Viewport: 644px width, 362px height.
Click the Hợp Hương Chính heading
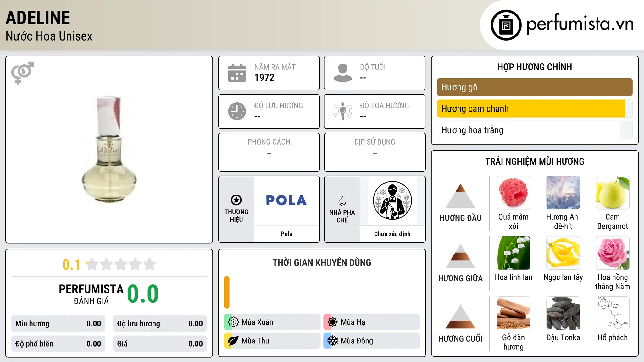tap(535, 67)
